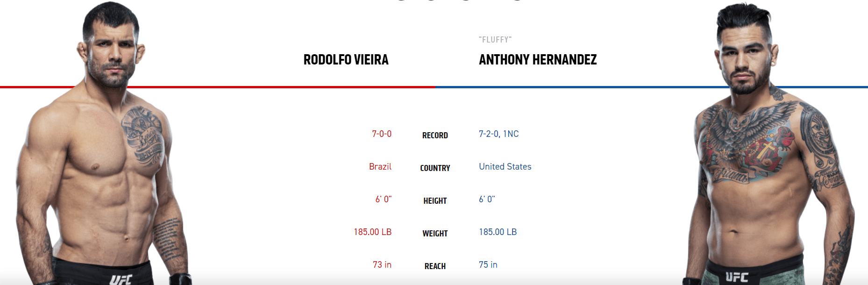Image resolution: width=868 pixels, height=285 pixels.
Task: Click the COUNTRY stat label
Action: coord(435,168)
